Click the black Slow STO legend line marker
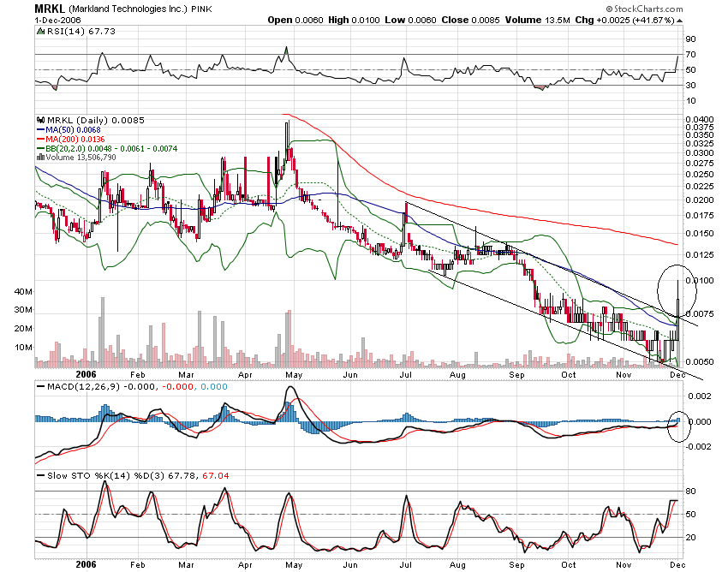Viewport: 728px width, 572px height. click(40, 476)
